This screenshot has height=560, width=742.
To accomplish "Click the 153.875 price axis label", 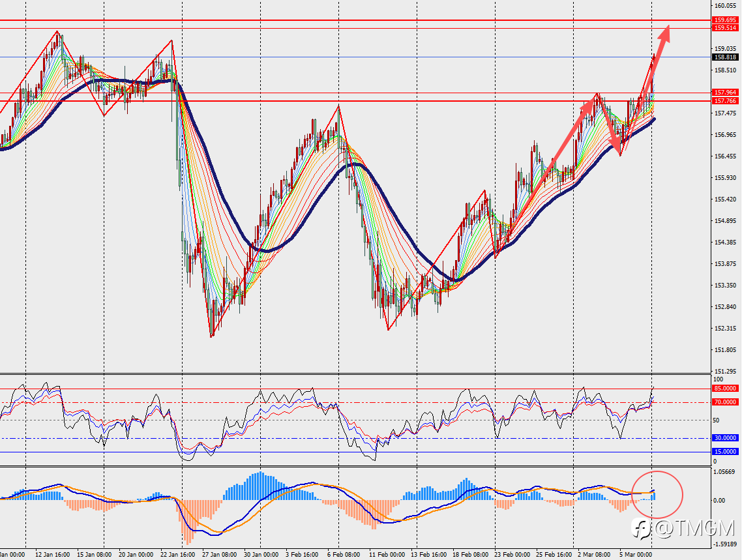I will coord(726,264).
